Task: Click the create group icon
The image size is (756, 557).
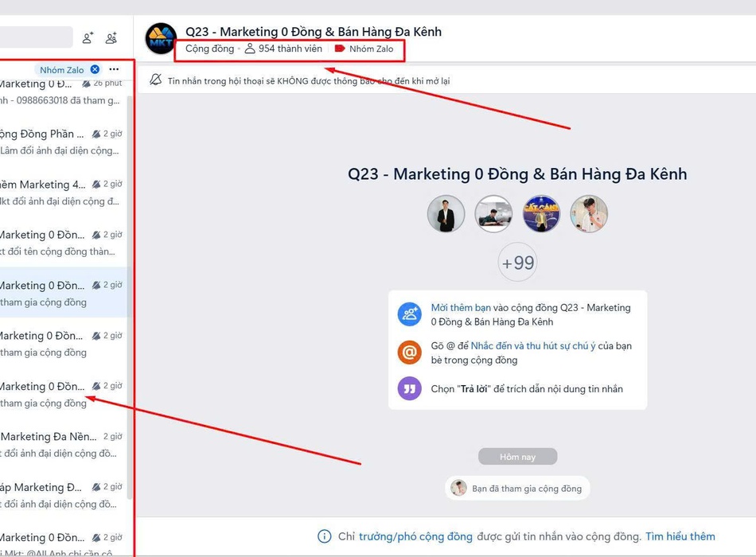Action: pos(111,37)
